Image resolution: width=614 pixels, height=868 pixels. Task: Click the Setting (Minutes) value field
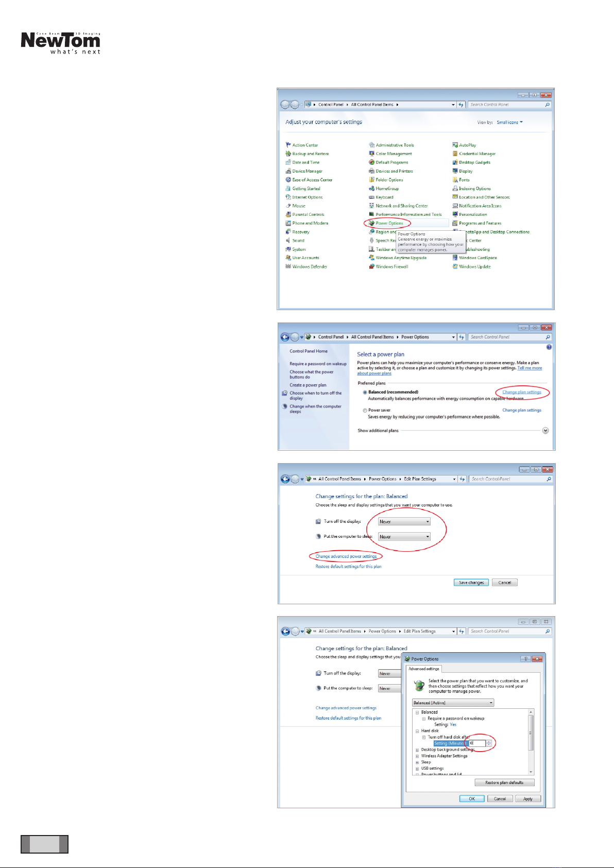pyautogui.click(x=477, y=743)
